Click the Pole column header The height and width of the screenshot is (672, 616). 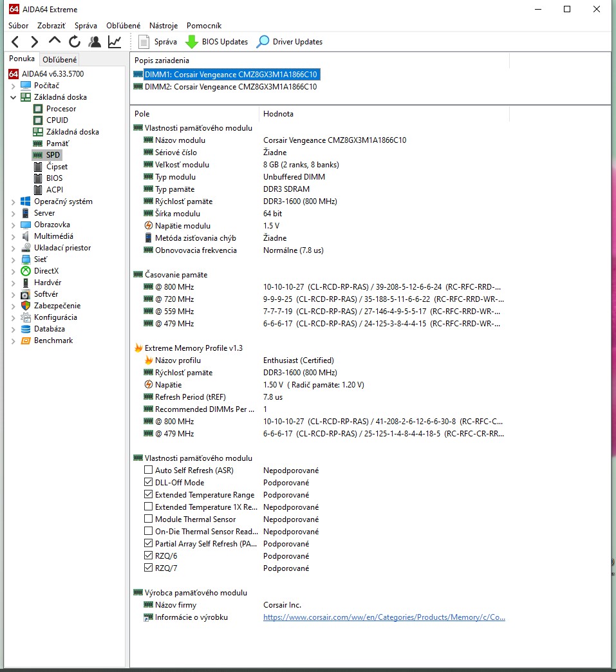(194, 113)
